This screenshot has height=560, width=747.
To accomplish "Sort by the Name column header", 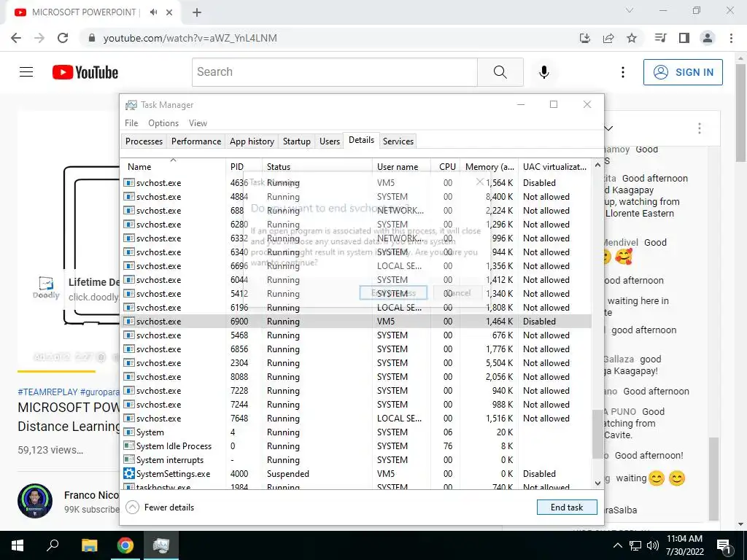I will [173, 167].
